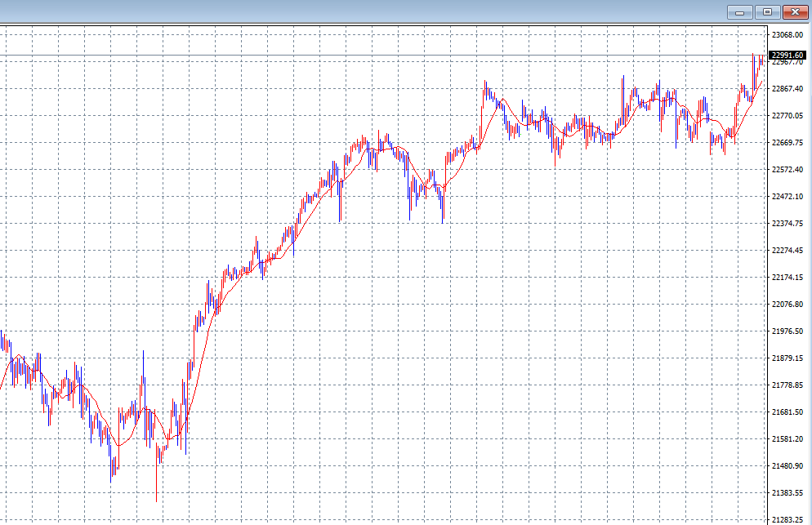Click the 23068.00 price scale label
The height and width of the screenshot is (525, 812).
787,35
